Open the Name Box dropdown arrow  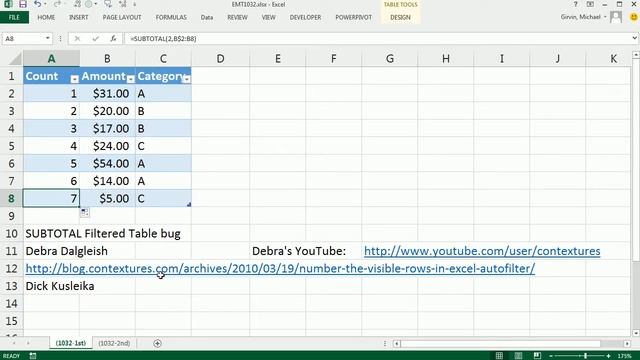pos(47,38)
